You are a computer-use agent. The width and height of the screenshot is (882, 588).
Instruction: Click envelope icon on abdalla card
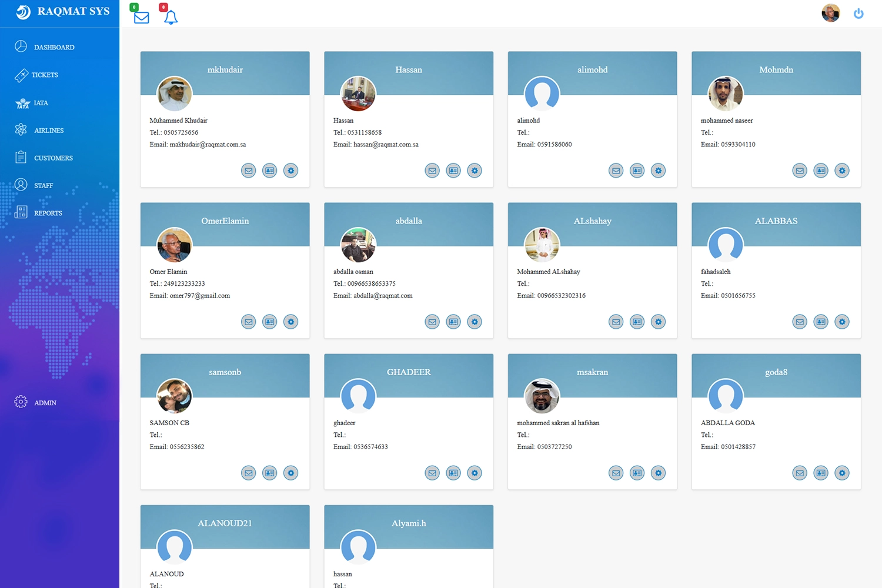coord(432,322)
